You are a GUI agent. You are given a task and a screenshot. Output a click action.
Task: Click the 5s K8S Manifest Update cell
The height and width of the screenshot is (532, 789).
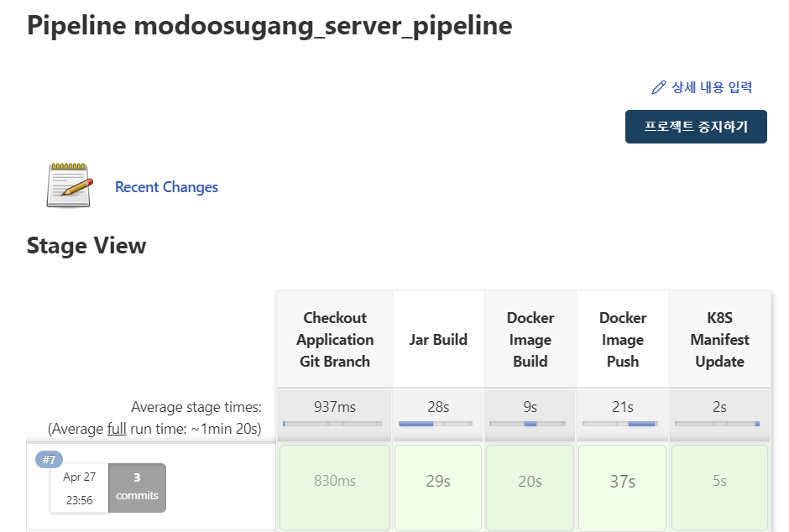pos(719,487)
